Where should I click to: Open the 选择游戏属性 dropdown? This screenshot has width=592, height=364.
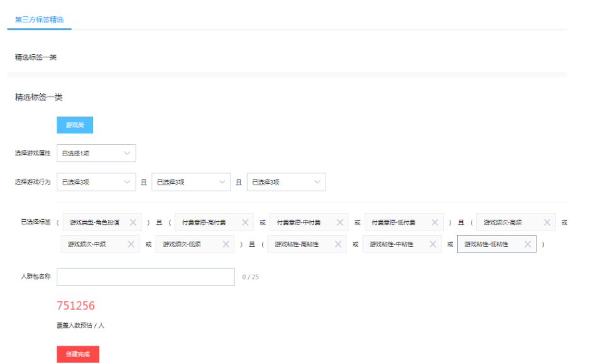[x=96, y=153]
